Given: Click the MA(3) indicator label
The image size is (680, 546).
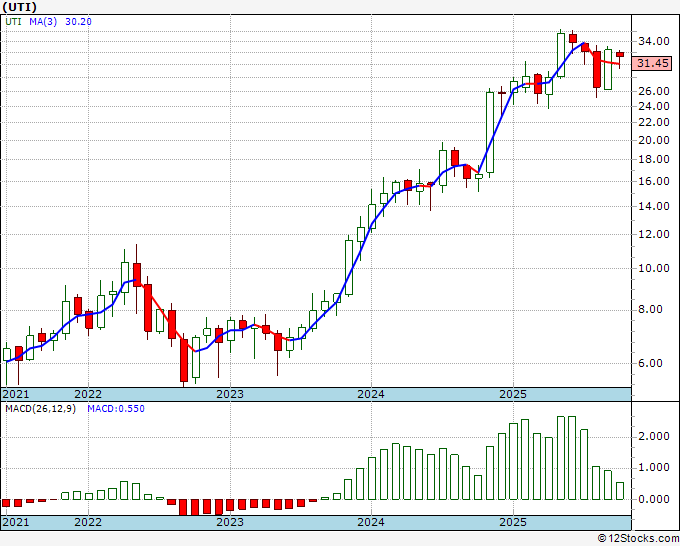Looking at the screenshot, I should click(x=43, y=21).
